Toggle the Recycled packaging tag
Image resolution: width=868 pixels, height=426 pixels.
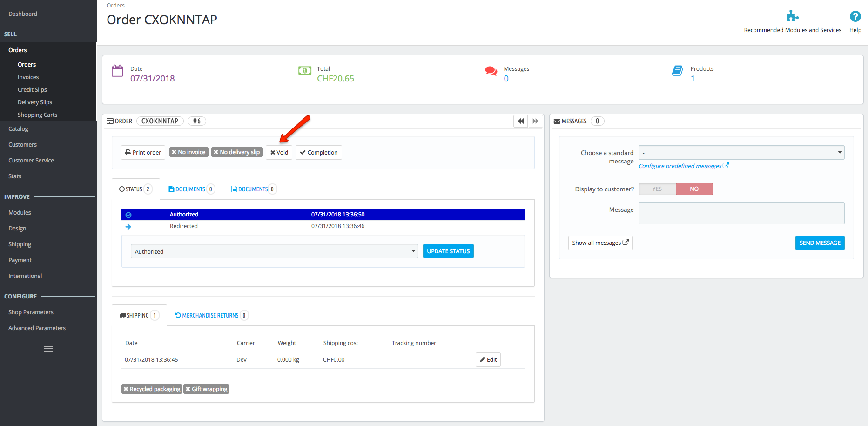tap(151, 389)
